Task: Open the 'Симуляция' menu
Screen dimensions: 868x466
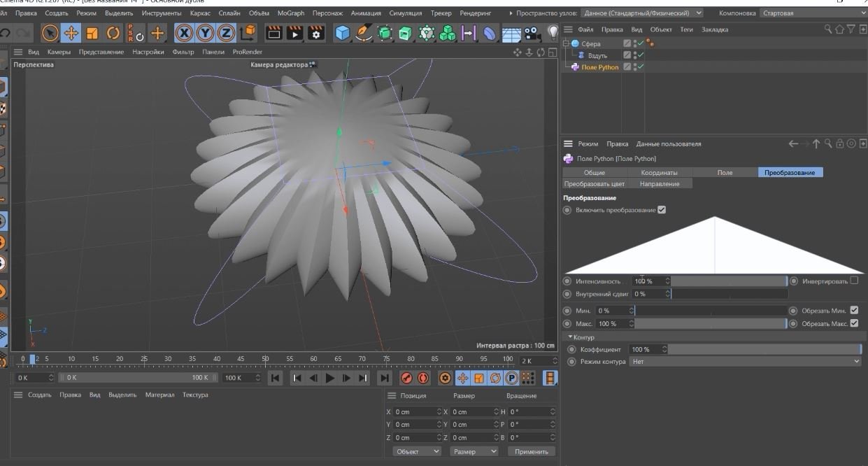Action: pos(404,13)
